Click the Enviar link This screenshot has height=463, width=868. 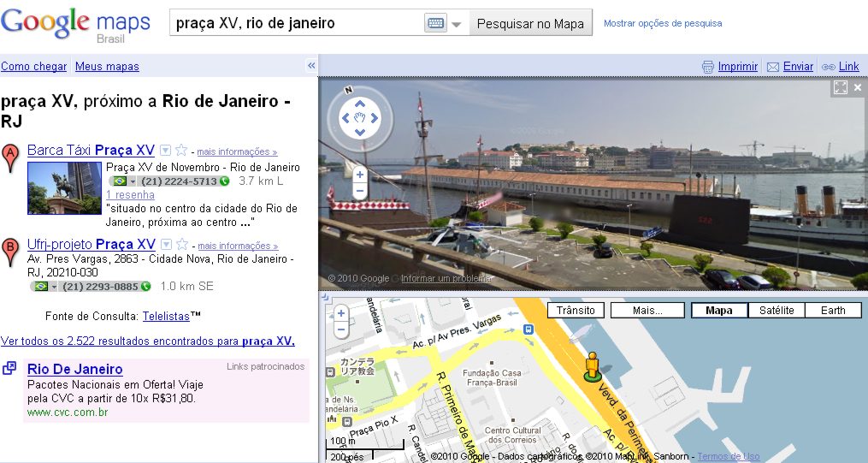tap(798, 67)
